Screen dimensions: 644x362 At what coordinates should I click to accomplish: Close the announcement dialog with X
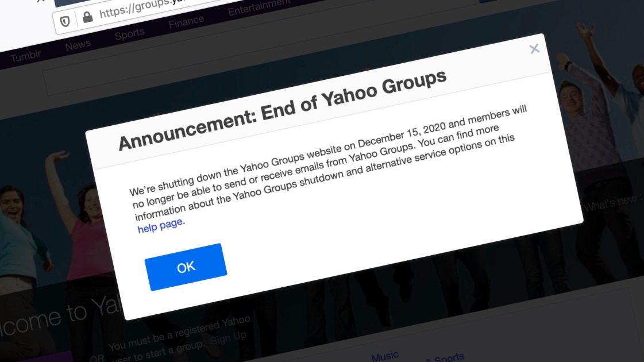pyautogui.click(x=534, y=49)
